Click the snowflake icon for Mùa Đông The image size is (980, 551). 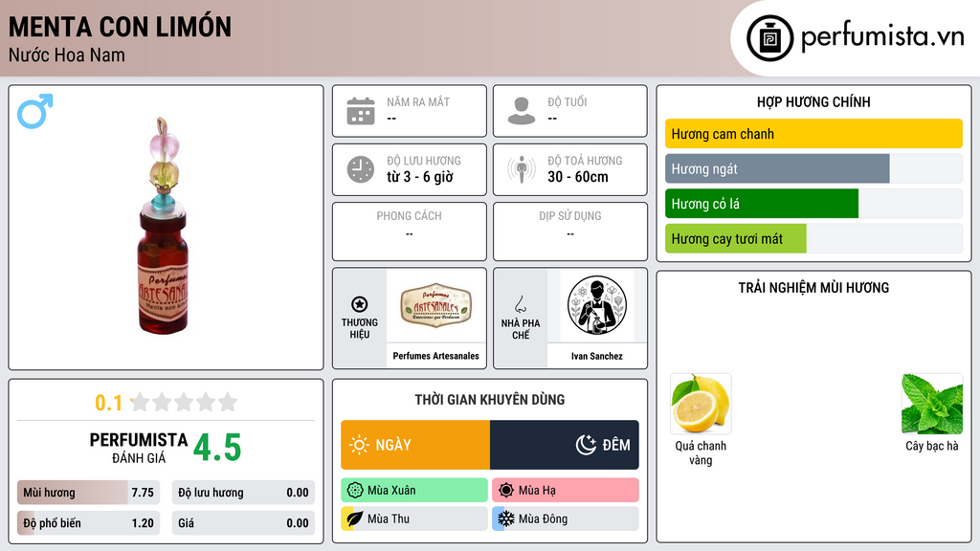[x=506, y=518]
